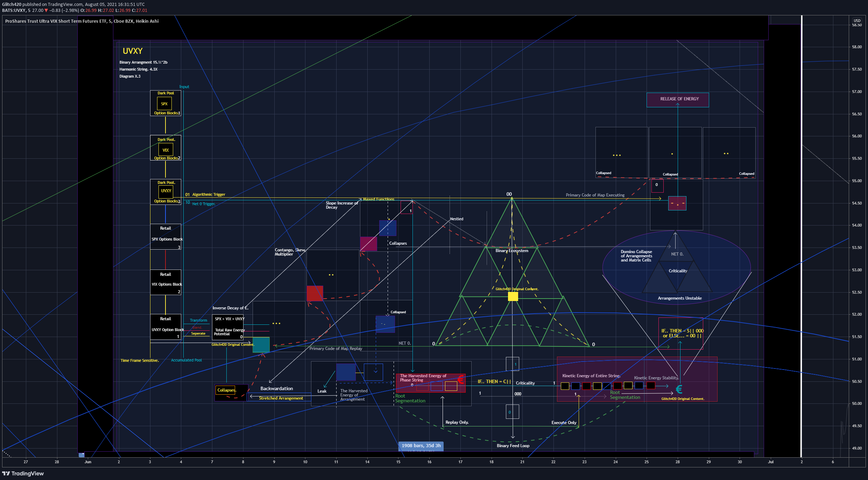Click the USD currency label on price axis
Screen dimensions: 868x480
click(857, 21)
